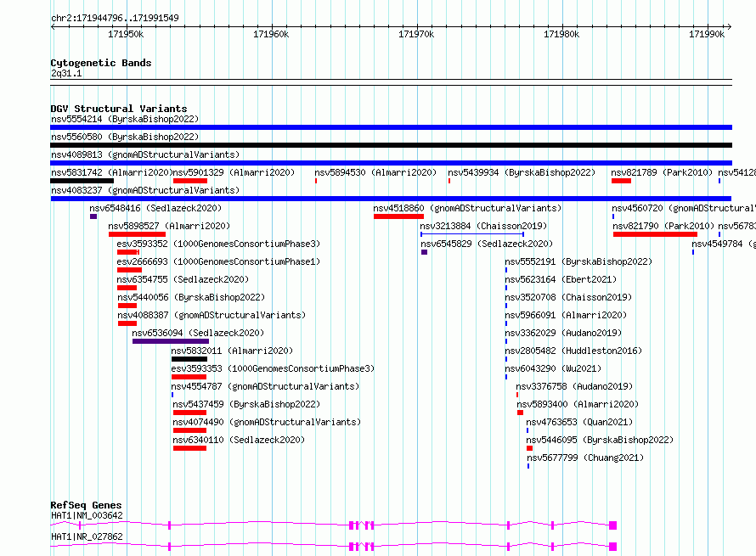Viewport: 756px width, 556px height.
Task: Click the 171990k ruler tick label
Action: tap(707, 34)
